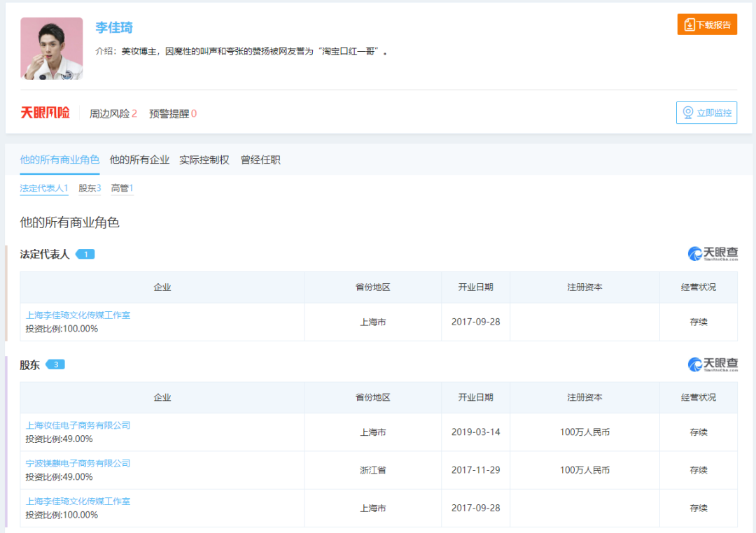Screen dimensions: 756x533
Task: Click the 天眼风险 logo
Action: [x=45, y=113]
